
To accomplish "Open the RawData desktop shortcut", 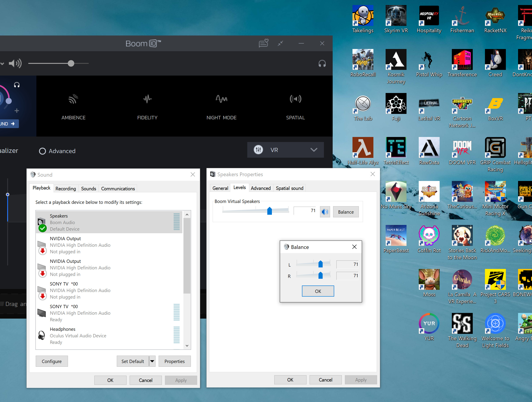I will click(x=429, y=151).
